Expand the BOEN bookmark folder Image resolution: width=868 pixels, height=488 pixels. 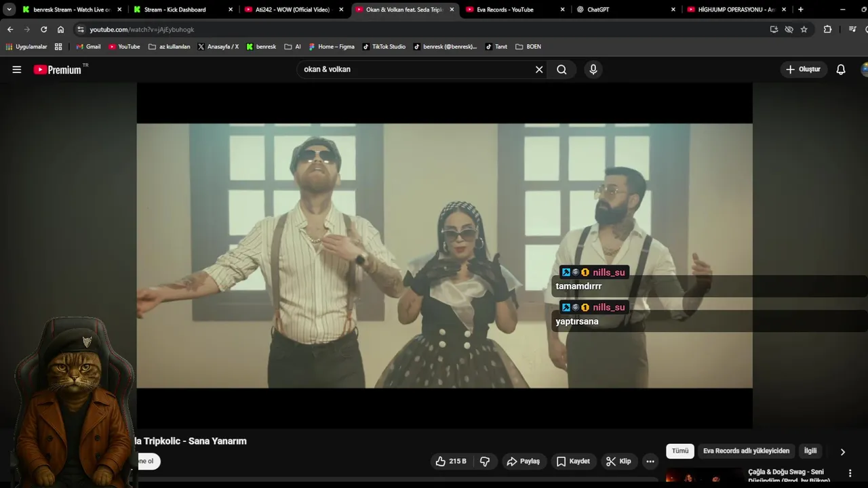click(528, 47)
